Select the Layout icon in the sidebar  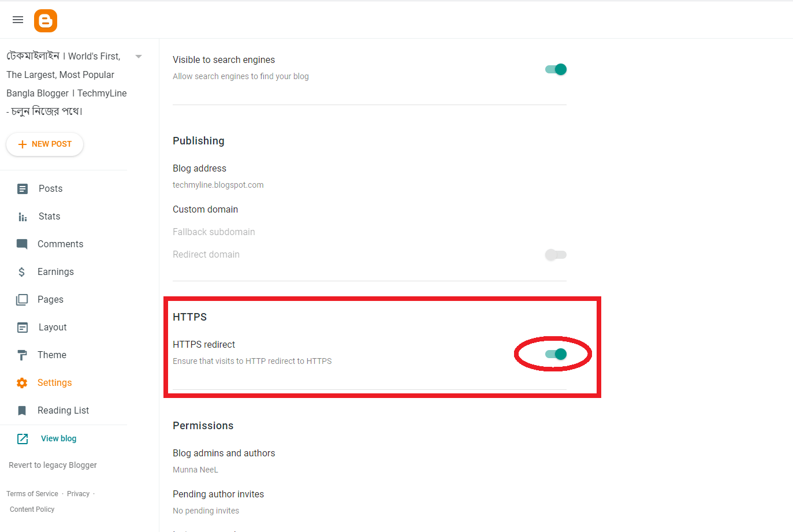(x=22, y=327)
